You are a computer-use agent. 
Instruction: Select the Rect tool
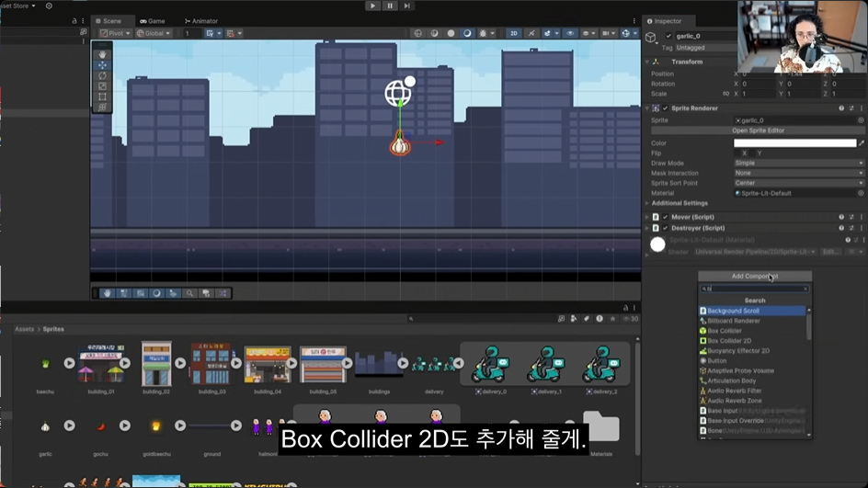pyautogui.click(x=102, y=96)
